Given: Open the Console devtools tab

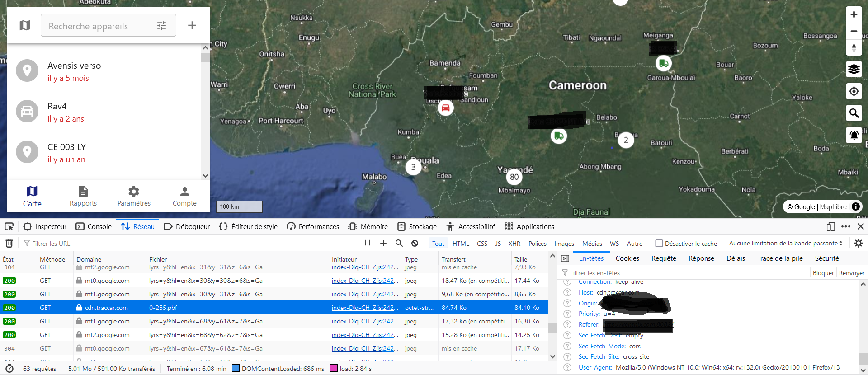Looking at the screenshot, I should click(x=94, y=226).
